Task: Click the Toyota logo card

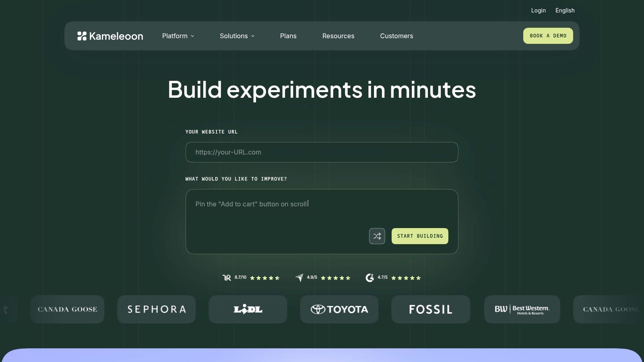Action: point(339,309)
